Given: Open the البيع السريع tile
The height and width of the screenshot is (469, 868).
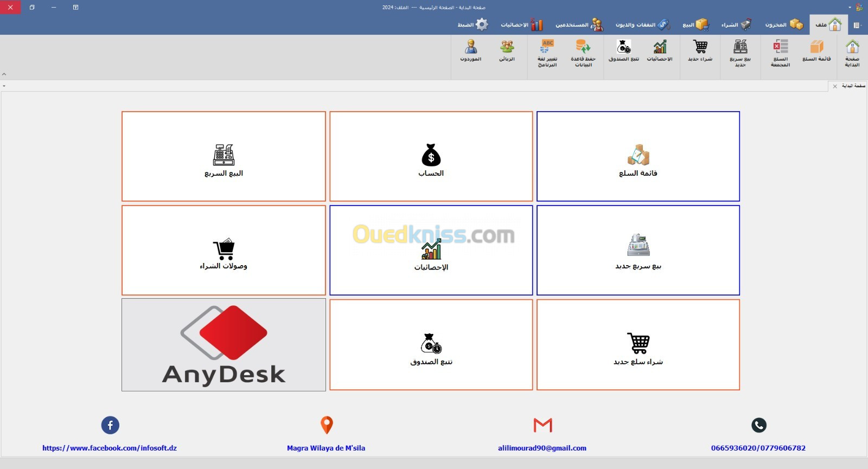Looking at the screenshot, I should click(224, 157).
